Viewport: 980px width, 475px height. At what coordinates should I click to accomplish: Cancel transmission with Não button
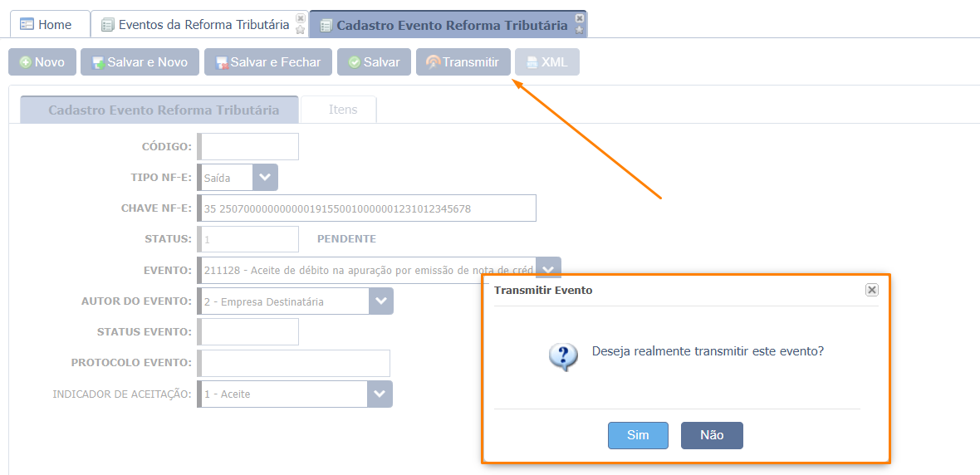click(712, 436)
